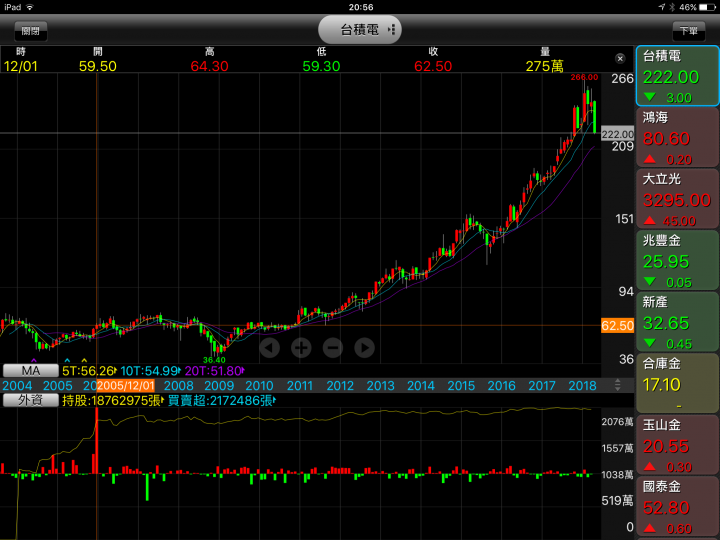720x540 pixels.
Task: Dismiss the data bar with X icon
Action: pyautogui.click(x=620, y=58)
